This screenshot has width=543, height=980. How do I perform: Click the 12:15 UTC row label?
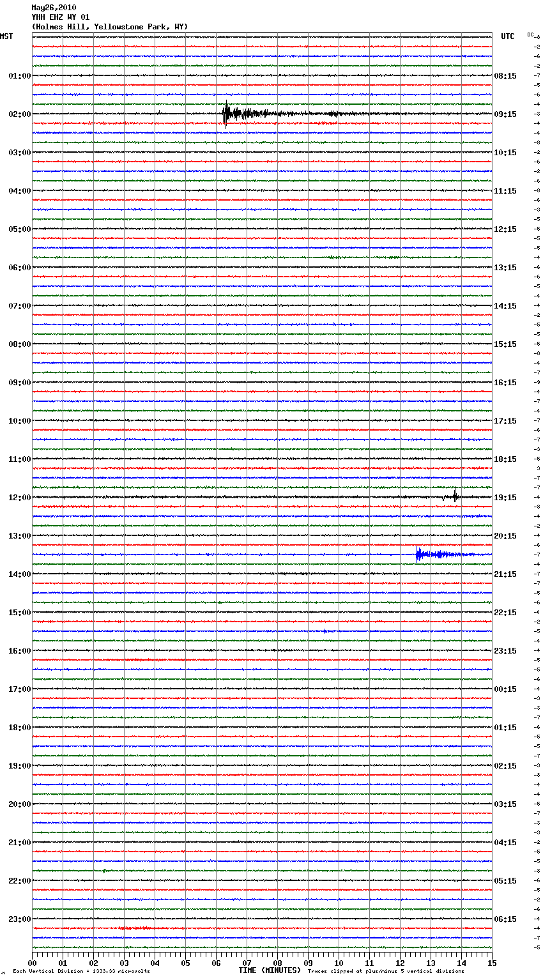coord(505,229)
